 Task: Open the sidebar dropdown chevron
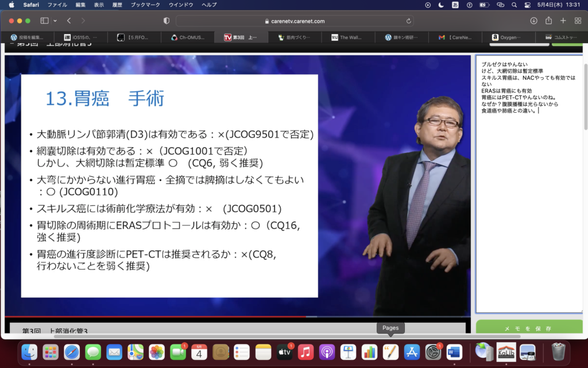(x=55, y=21)
